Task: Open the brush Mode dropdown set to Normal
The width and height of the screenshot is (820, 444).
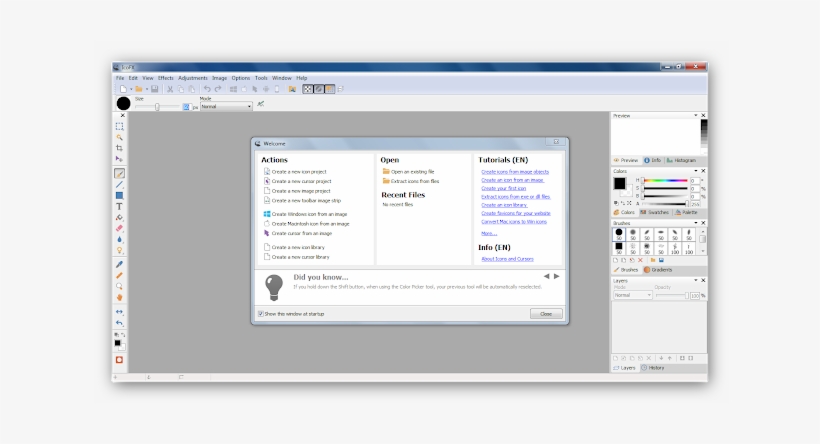Action: click(x=226, y=106)
